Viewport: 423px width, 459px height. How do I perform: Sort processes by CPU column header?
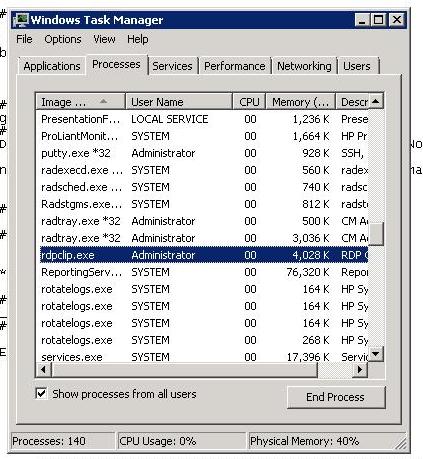pos(249,102)
